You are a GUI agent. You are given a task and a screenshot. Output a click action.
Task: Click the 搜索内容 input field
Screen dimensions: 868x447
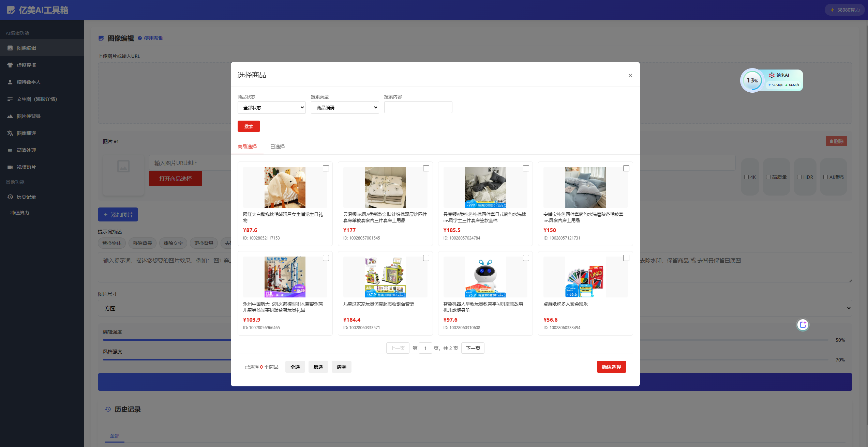[x=418, y=107]
